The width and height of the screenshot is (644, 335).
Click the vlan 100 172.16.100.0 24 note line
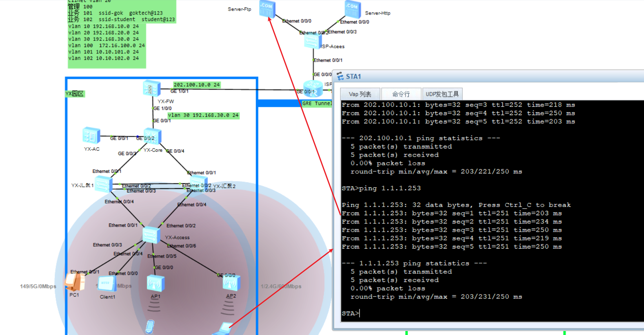(x=107, y=46)
